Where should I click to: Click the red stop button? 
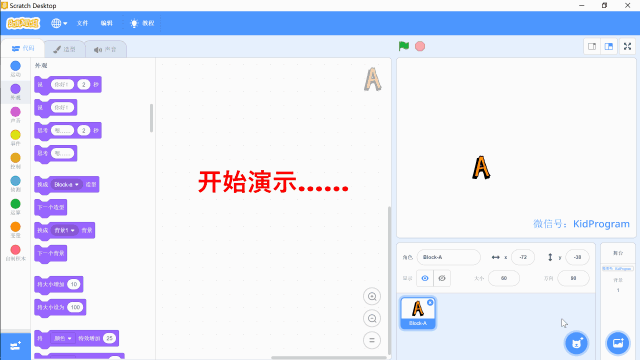pos(420,46)
